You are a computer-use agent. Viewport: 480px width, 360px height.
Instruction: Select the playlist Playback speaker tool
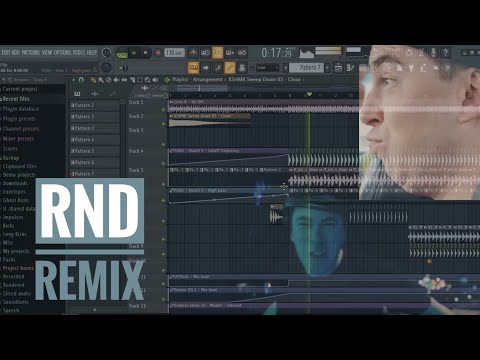point(155,80)
